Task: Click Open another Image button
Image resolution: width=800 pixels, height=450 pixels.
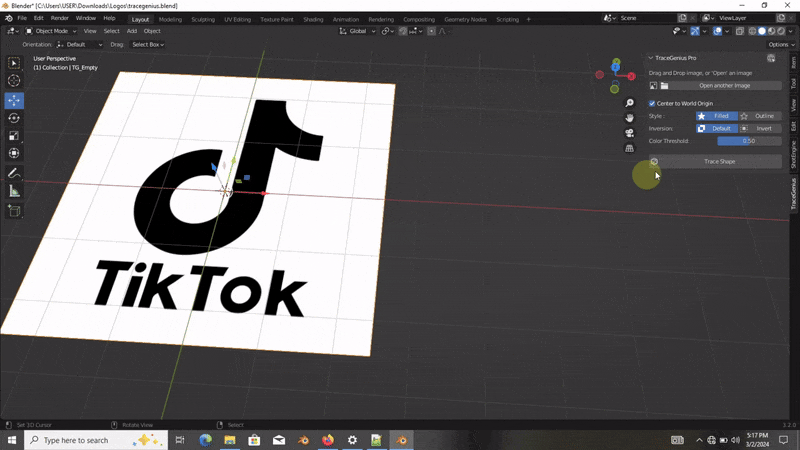Action: 725,86
